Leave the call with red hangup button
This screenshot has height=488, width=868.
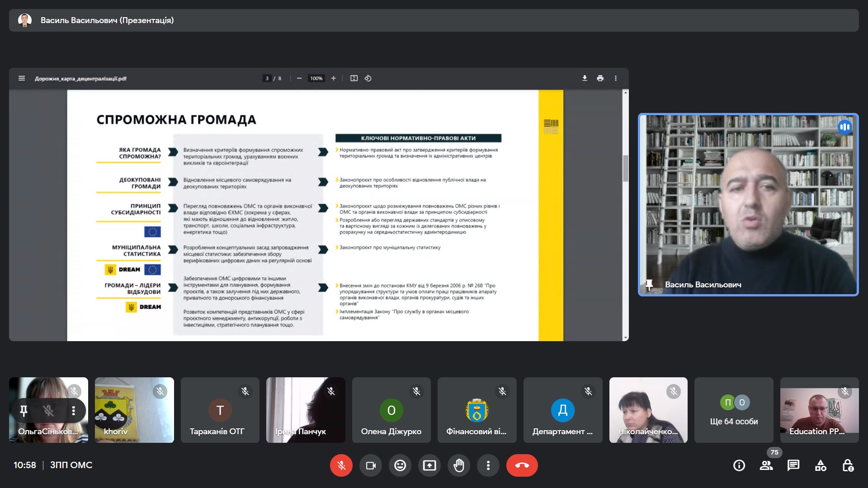coord(522,465)
